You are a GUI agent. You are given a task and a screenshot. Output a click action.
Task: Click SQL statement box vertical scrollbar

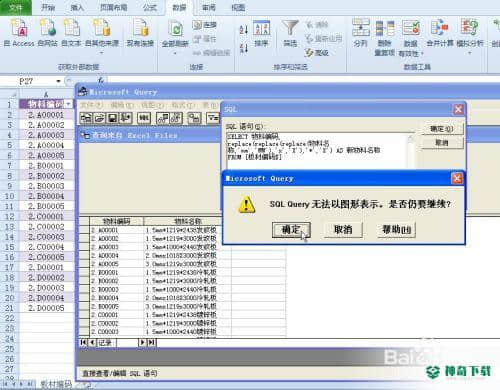pyautogui.click(x=410, y=151)
